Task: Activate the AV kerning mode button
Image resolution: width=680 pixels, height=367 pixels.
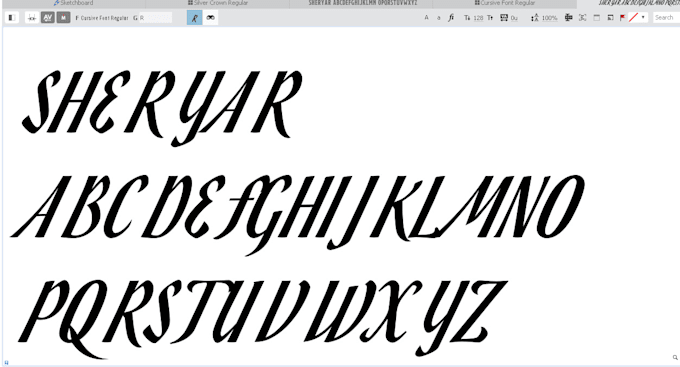Action: click(x=47, y=18)
